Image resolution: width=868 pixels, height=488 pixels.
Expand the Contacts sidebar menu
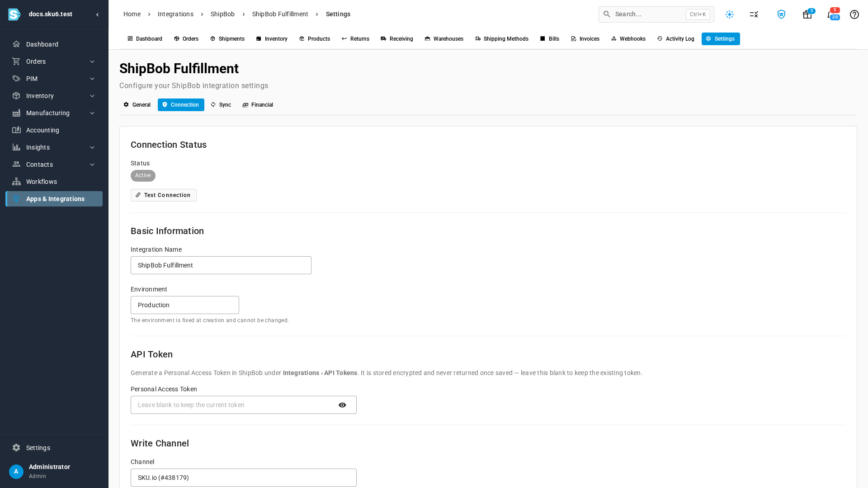click(x=92, y=164)
